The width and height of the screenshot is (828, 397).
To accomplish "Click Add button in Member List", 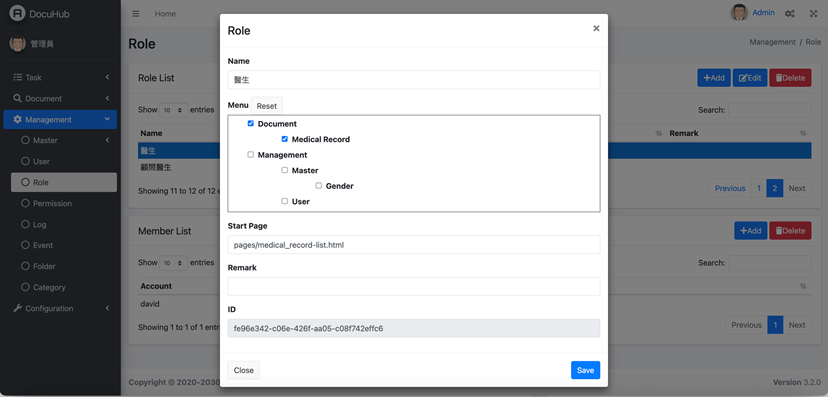I will [750, 230].
